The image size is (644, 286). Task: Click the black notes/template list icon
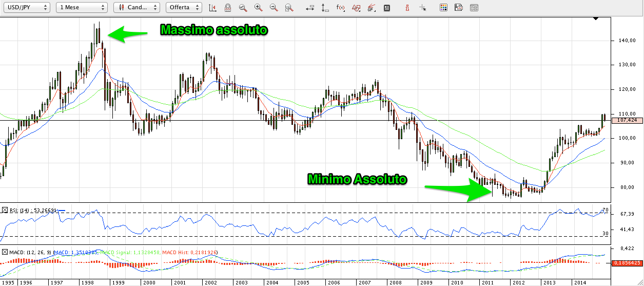pyautogui.click(x=386, y=8)
